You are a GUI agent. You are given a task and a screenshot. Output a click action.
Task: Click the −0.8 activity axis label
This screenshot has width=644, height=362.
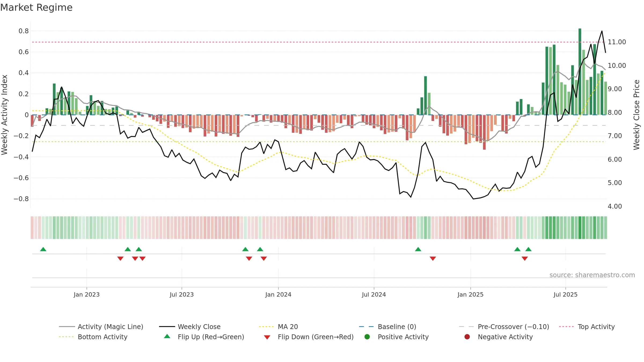pyautogui.click(x=21, y=199)
